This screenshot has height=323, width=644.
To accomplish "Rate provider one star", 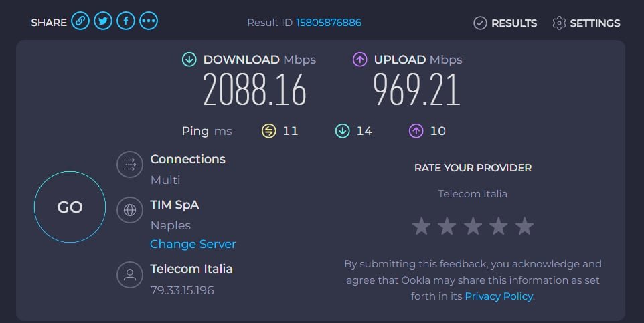I will (x=421, y=226).
